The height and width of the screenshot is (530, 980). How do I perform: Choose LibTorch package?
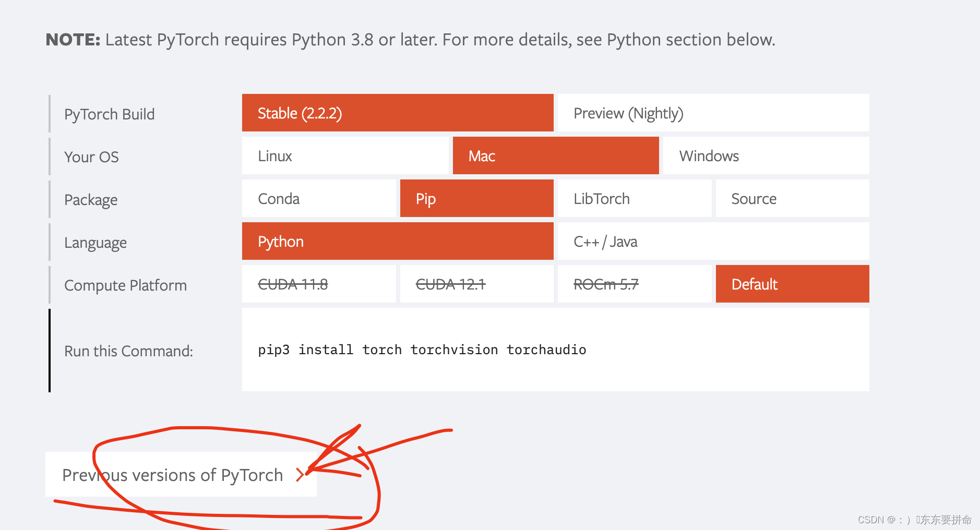click(635, 198)
